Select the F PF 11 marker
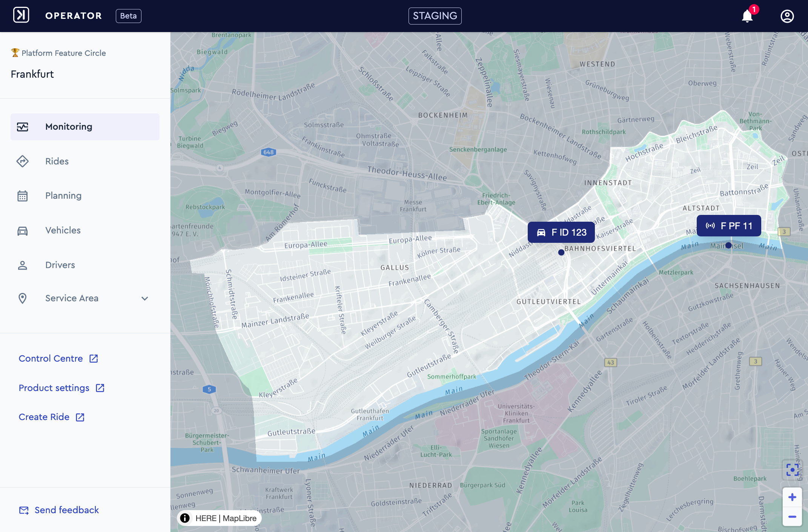The width and height of the screenshot is (808, 532). 729,226
